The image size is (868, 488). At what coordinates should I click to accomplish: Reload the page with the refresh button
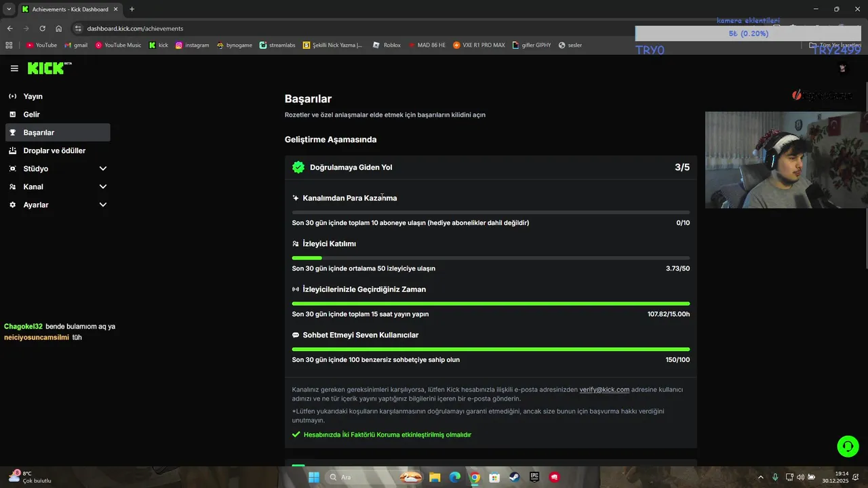[42, 28]
